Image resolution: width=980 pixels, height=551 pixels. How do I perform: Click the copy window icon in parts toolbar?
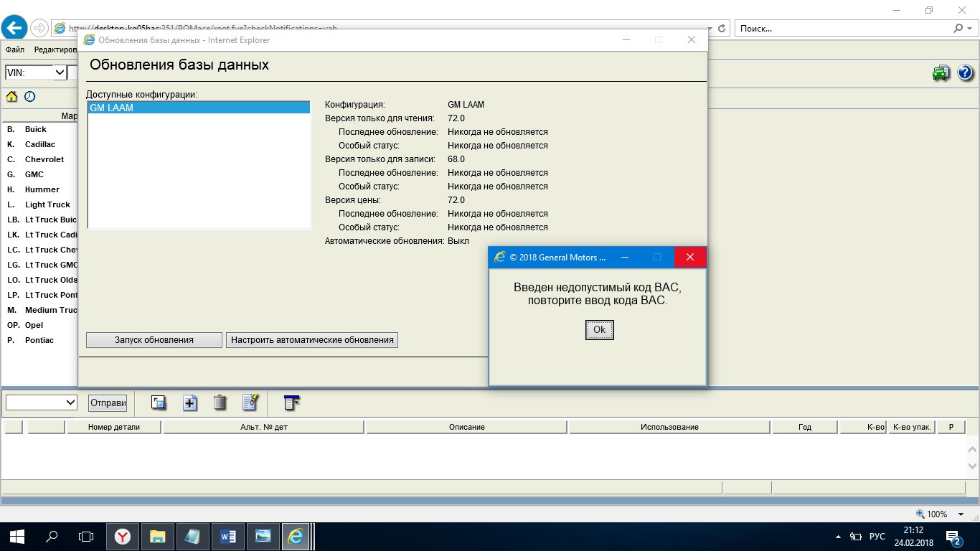[159, 403]
